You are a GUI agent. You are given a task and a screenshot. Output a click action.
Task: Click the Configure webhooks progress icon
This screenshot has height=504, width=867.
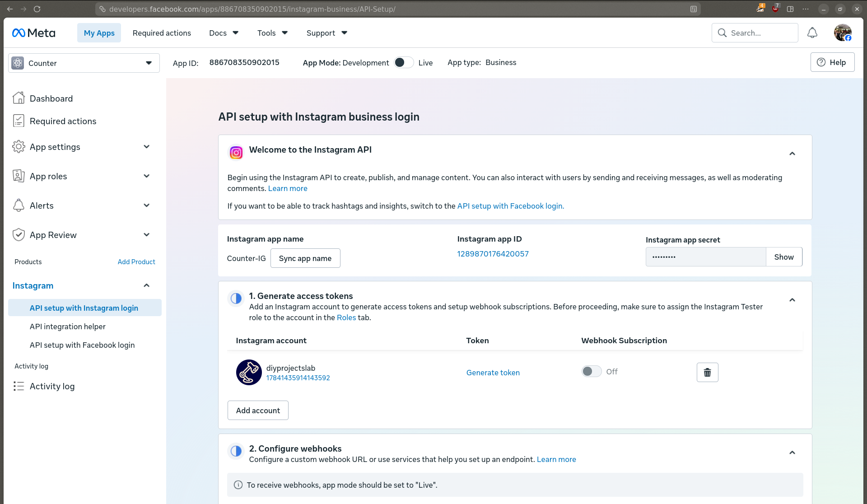pyautogui.click(x=236, y=451)
